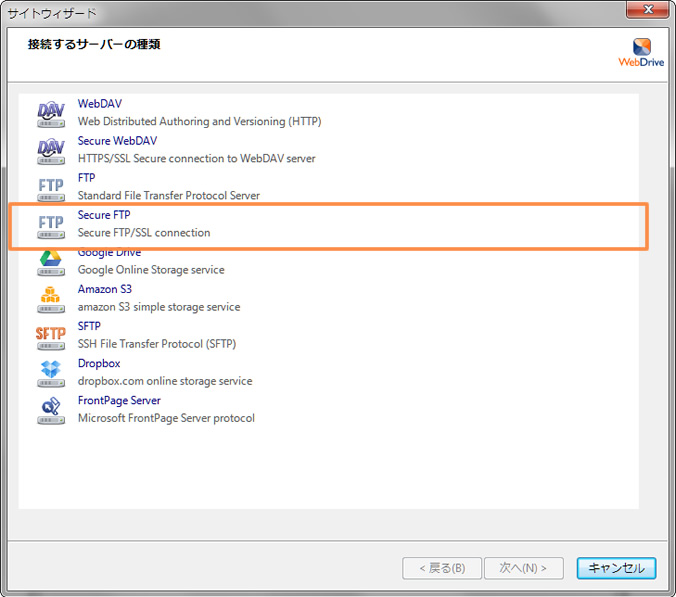676x597 pixels.
Task: Choose the Dropbox title text
Action: [99, 363]
